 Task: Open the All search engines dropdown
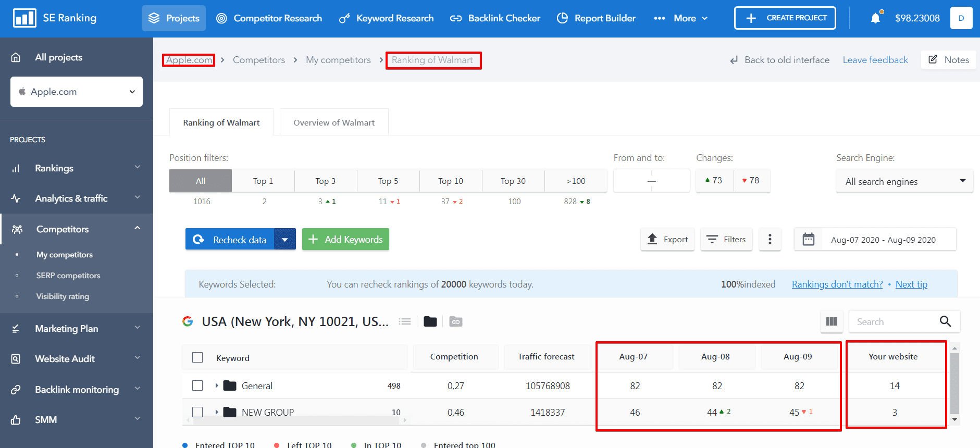click(904, 181)
